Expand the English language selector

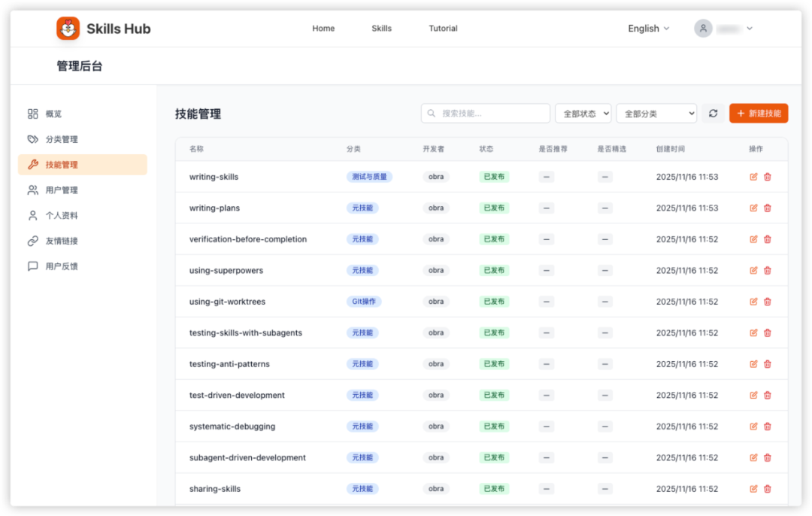647,28
